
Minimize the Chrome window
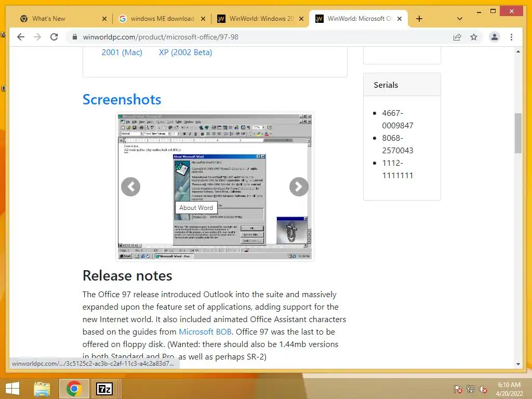click(x=478, y=11)
